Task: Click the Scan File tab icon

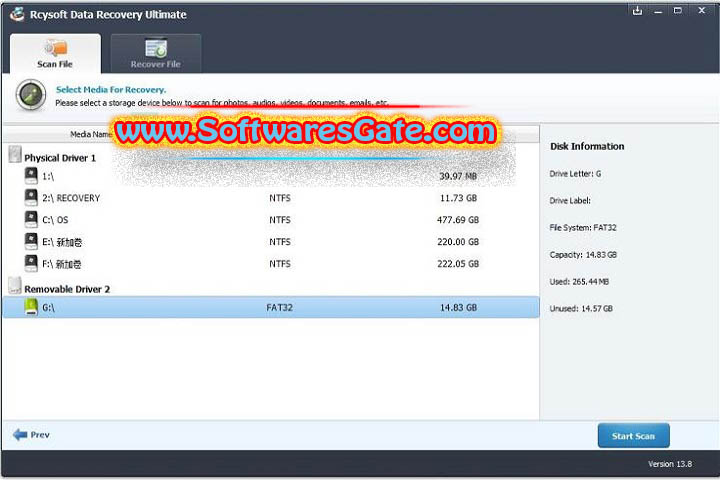Action: (56, 48)
